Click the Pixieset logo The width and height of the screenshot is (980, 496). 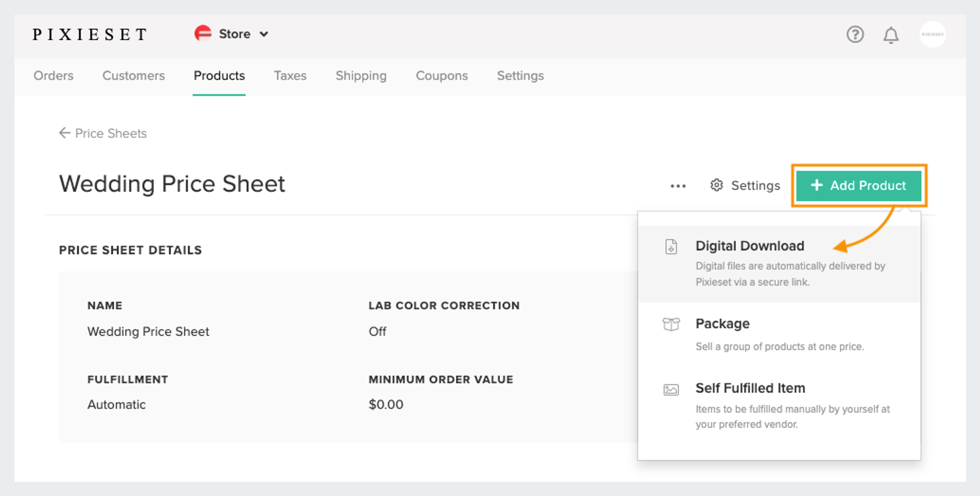coord(90,34)
